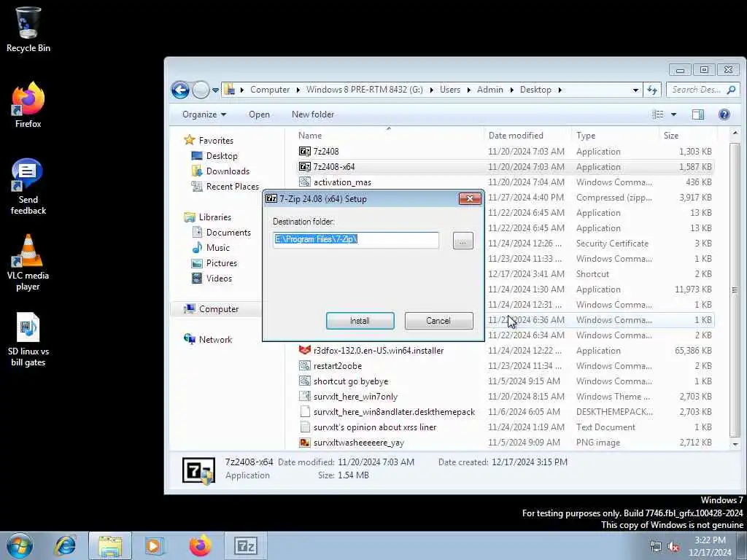
Task: Open Windows Media Player from taskbar
Action: [153, 545]
